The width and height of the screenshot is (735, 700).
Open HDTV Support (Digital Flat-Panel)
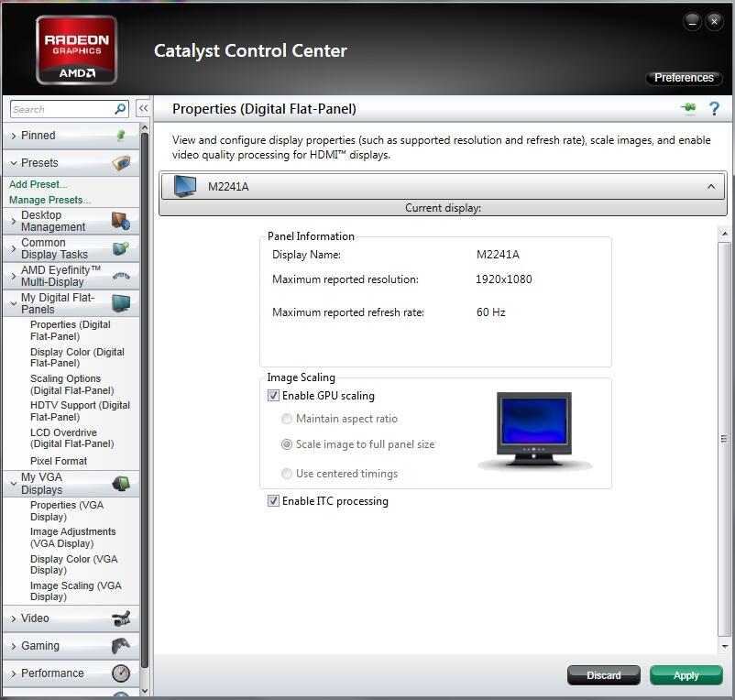(x=80, y=410)
